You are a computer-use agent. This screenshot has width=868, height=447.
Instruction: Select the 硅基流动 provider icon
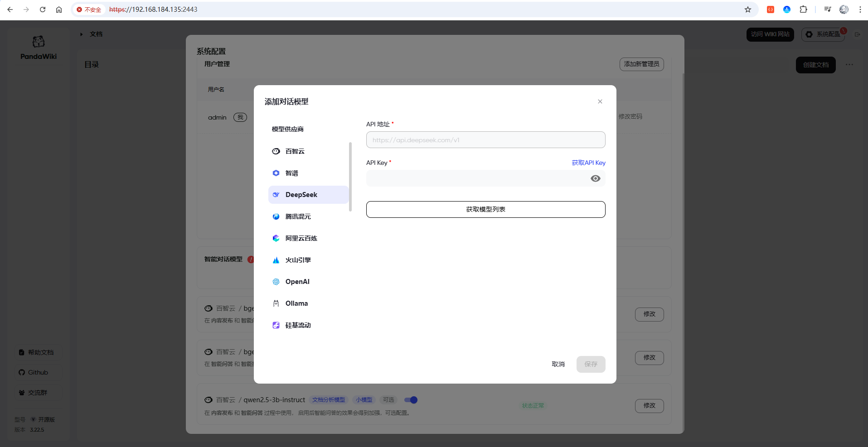coord(276,325)
